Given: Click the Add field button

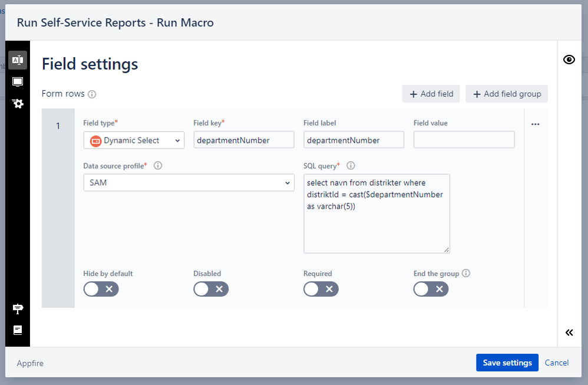Looking at the screenshot, I should tap(431, 94).
